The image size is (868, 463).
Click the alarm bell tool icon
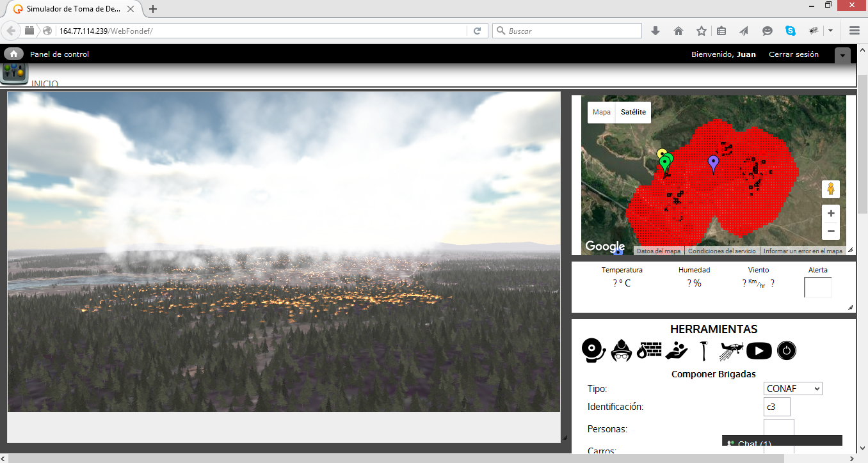pos(593,350)
